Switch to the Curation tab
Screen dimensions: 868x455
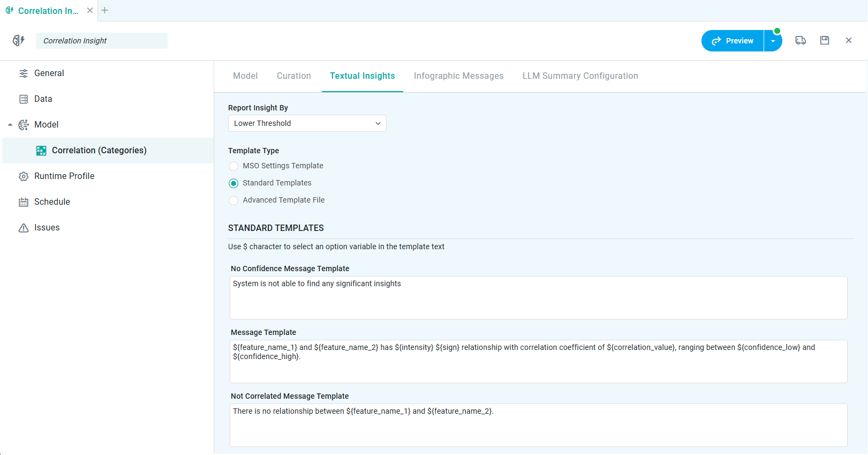[293, 76]
